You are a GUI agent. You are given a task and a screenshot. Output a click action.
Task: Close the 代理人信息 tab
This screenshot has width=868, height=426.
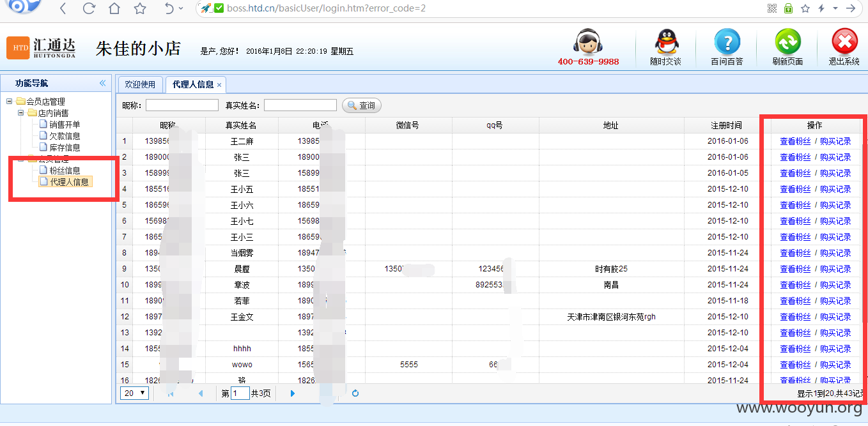click(x=219, y=85)
